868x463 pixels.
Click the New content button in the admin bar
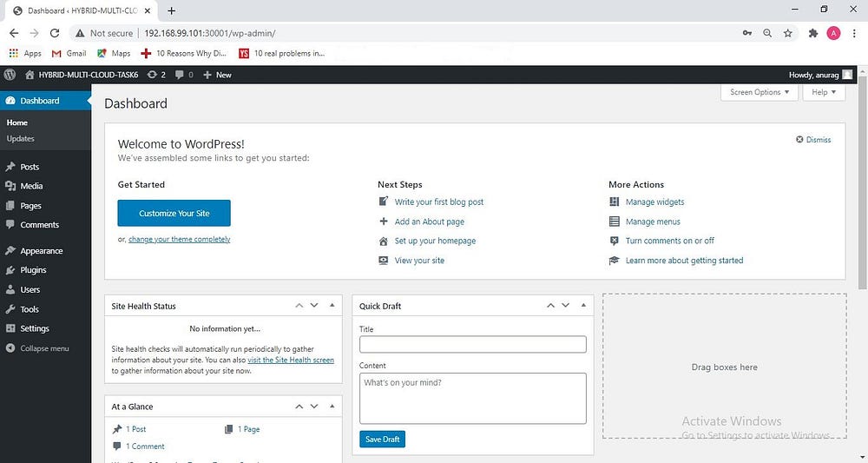218,75
